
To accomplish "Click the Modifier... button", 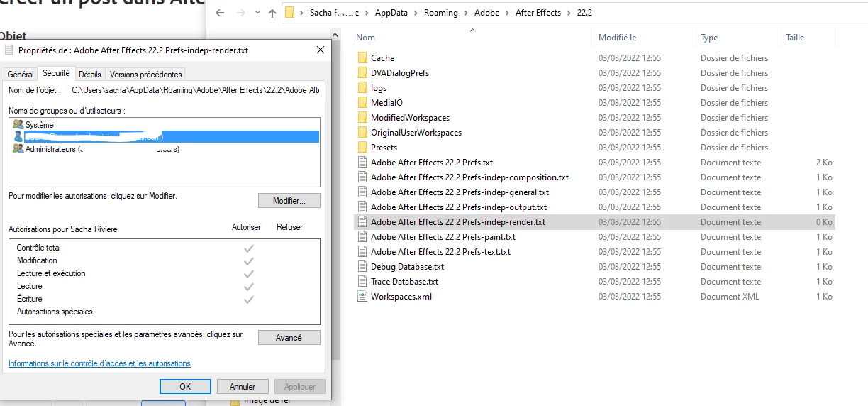I will (289, 201).
